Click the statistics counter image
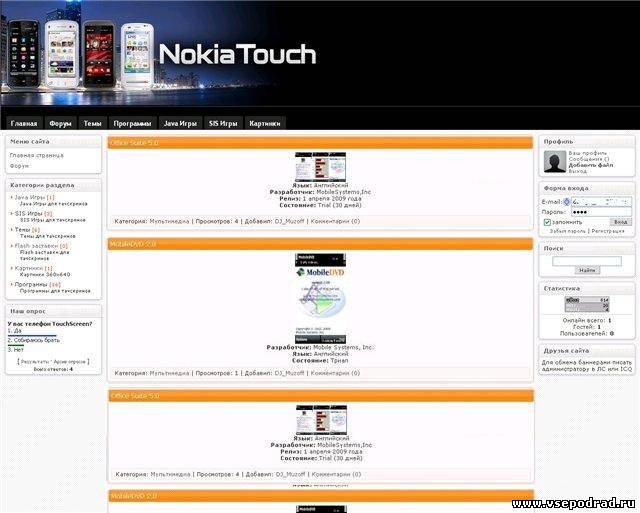This screenshot has width=640, height=513. pos(587,305)
